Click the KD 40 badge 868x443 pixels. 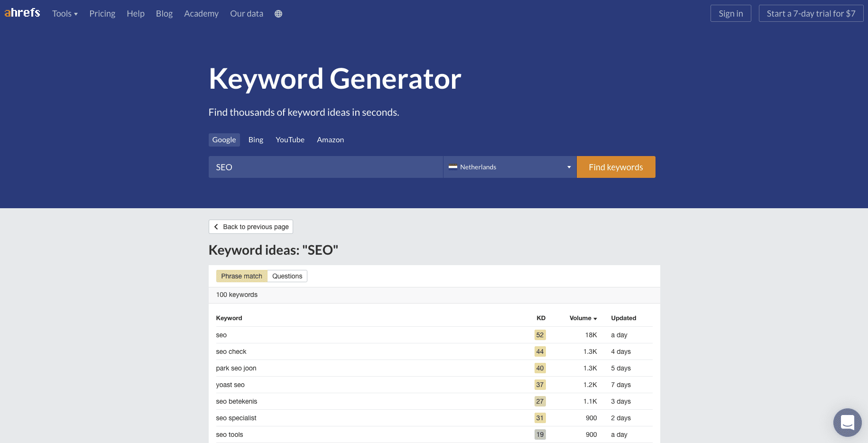[540, 368]
